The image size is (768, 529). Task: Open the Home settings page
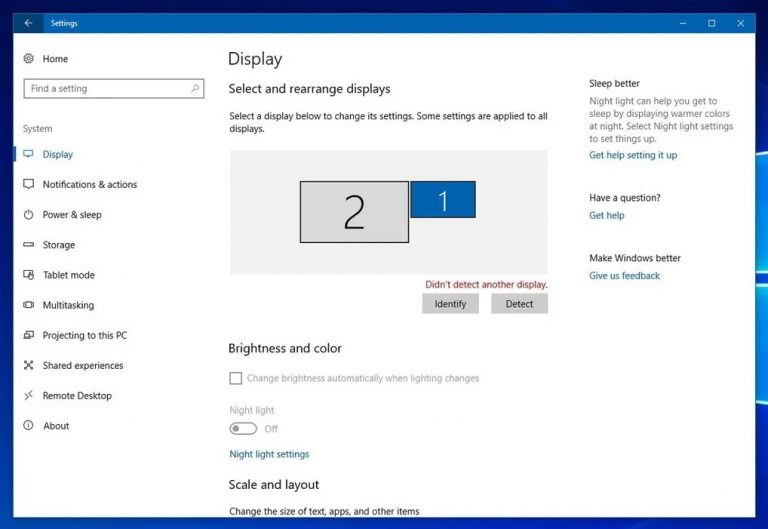click(55, 59)
